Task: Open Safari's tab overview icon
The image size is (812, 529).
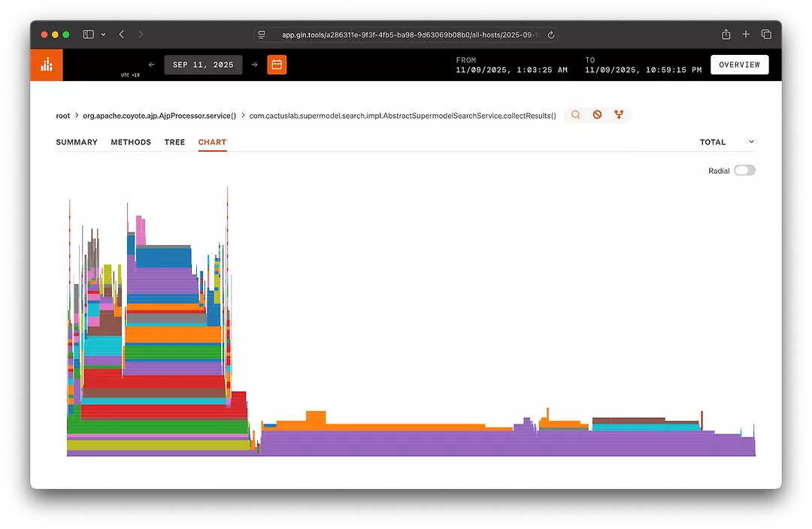Action: [x=766, y=34]
